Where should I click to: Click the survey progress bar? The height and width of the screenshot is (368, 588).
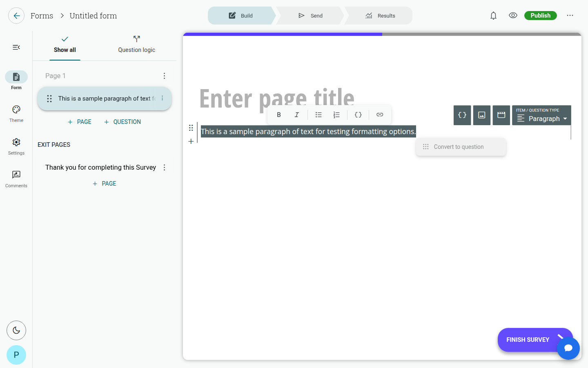pyautogui.click(x=382, y=34)
